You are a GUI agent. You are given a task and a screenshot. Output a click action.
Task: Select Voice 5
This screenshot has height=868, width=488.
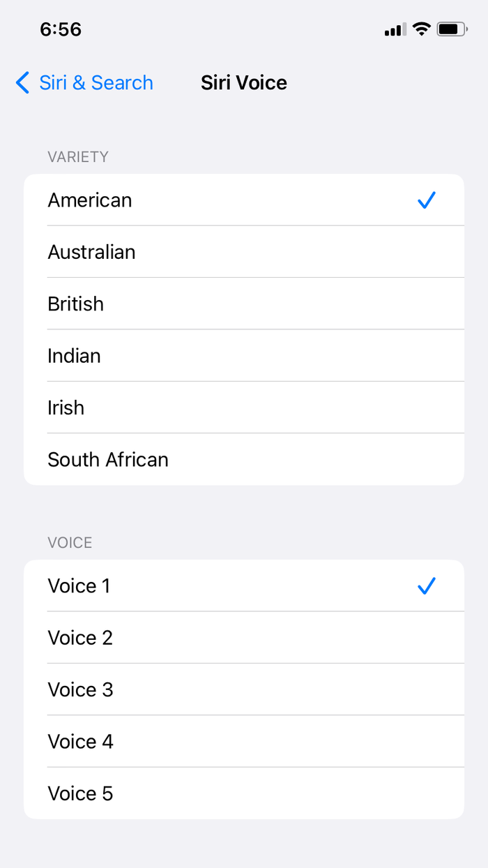pos(81,793)
